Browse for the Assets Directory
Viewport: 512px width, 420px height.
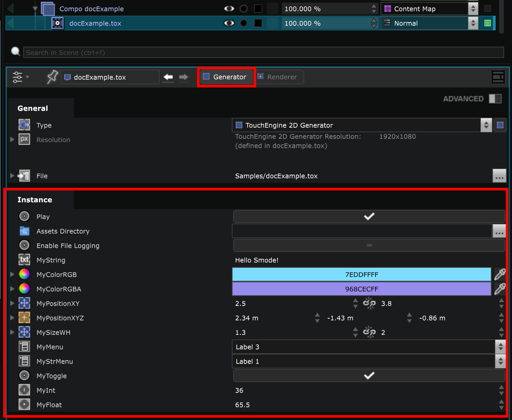point(499,231)
